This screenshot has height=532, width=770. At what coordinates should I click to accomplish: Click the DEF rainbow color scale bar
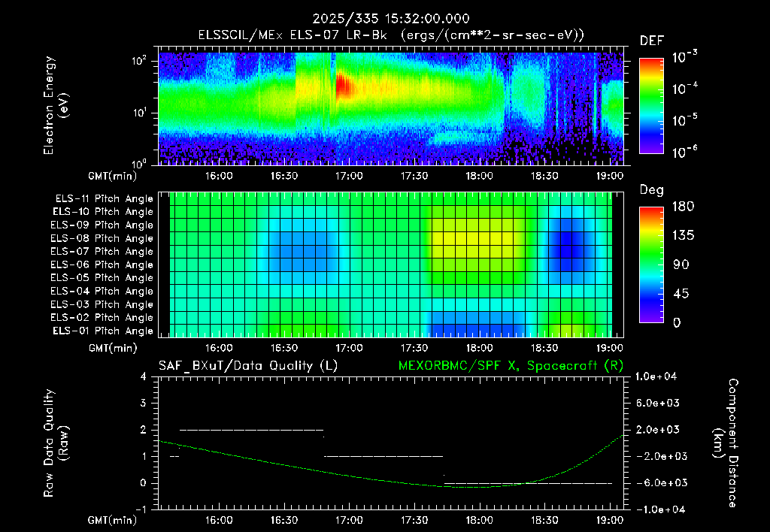point(651,106)
